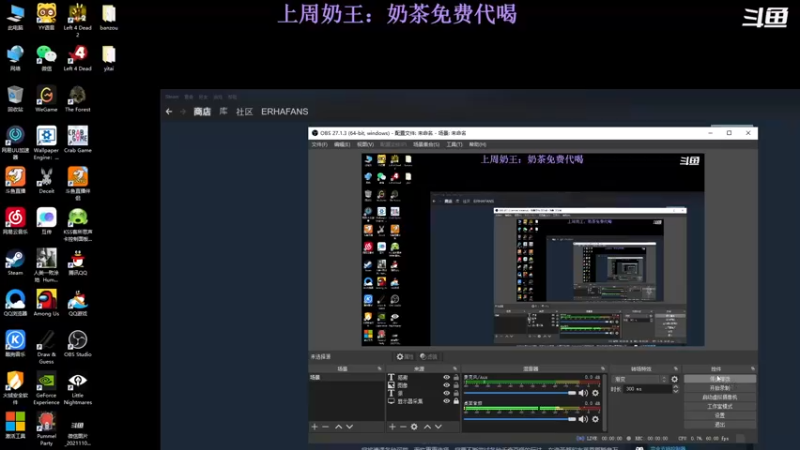The image size is (800, 450).
Task: Select the green WeChat (微信) desktop icon
Action: [46, 58]
